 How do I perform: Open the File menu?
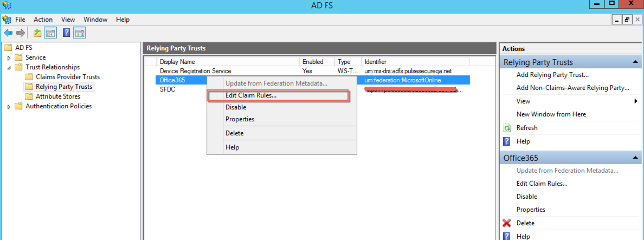pos(20,20)
